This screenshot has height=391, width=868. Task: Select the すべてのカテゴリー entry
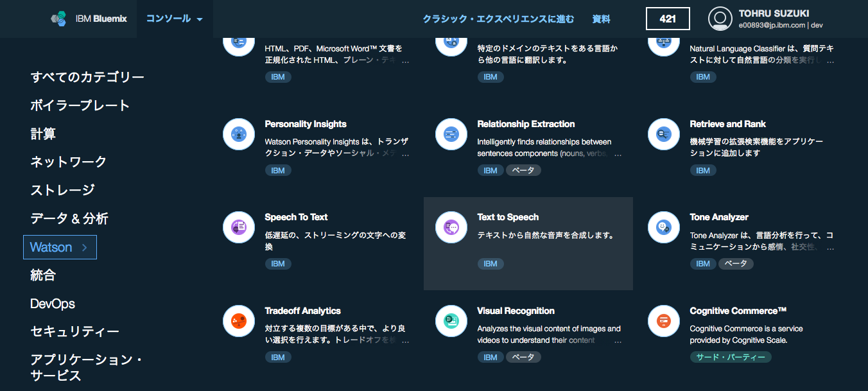(x=87, y=76)
